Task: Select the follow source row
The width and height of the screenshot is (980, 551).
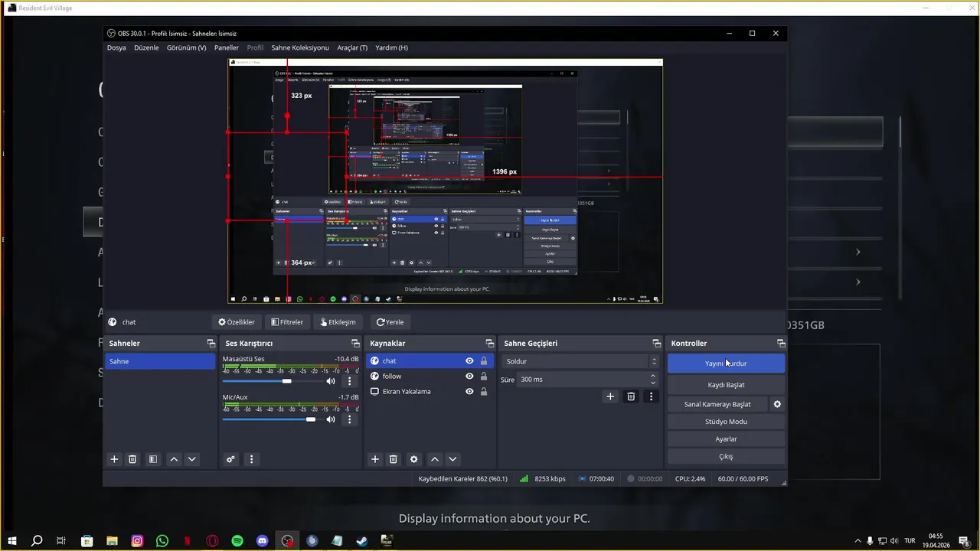Action: 429,377
